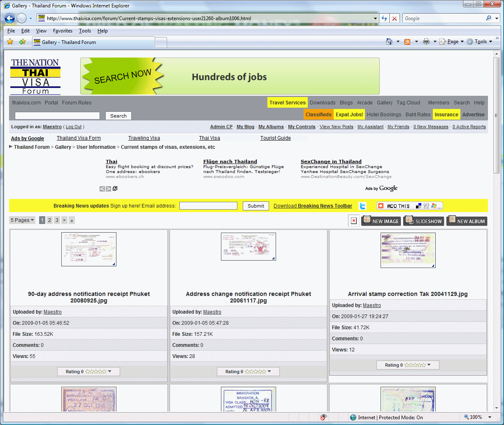
Task: Click the Breaking News email address field
Action: 208,206
